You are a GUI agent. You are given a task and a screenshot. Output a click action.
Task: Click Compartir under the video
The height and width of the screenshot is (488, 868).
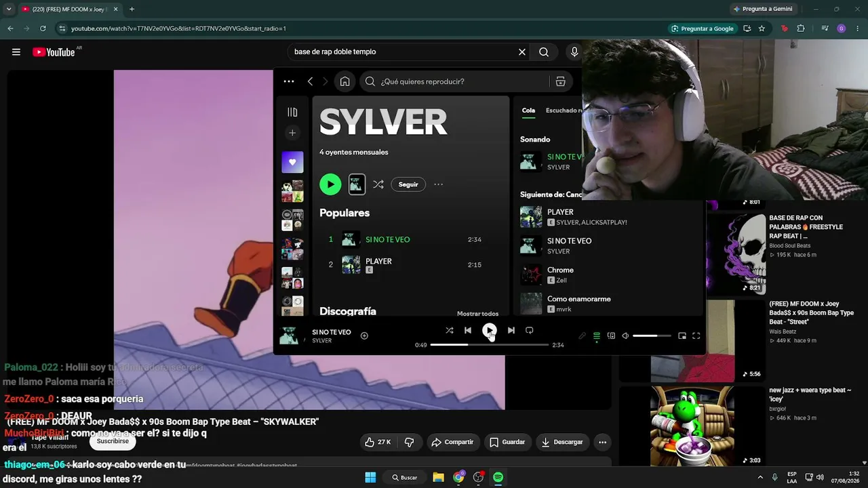[452, 442]
